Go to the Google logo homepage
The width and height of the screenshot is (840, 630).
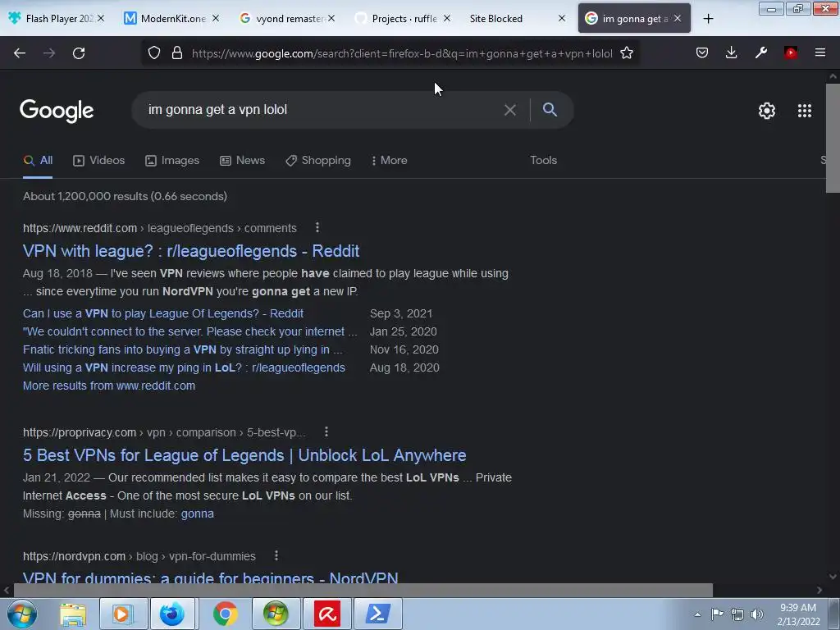point(57,111)
